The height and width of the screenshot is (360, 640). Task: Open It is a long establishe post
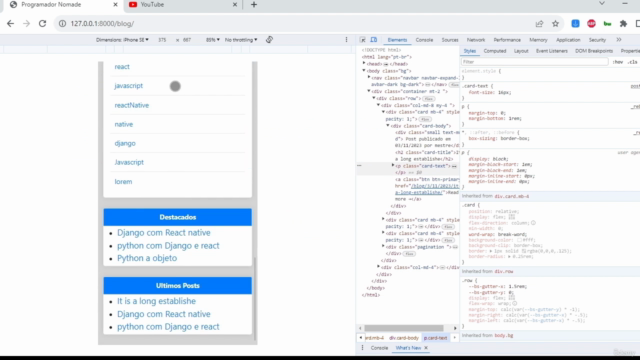coord(156,301)
